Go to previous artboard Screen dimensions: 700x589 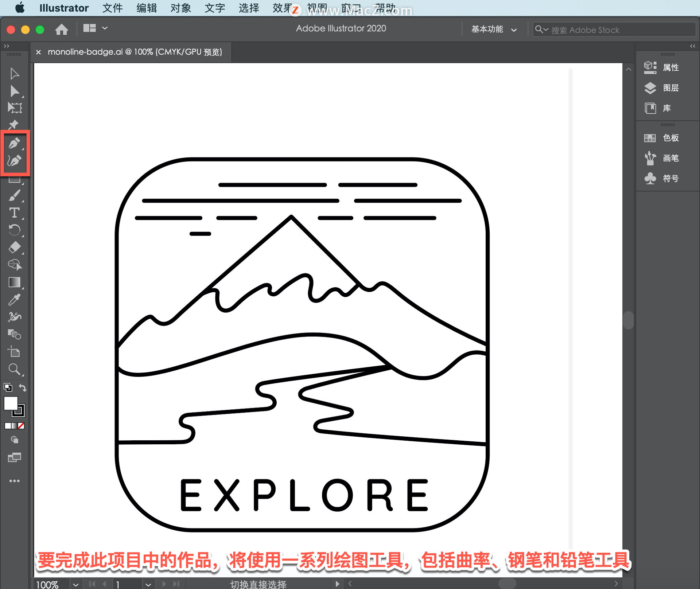click(105, 584)
